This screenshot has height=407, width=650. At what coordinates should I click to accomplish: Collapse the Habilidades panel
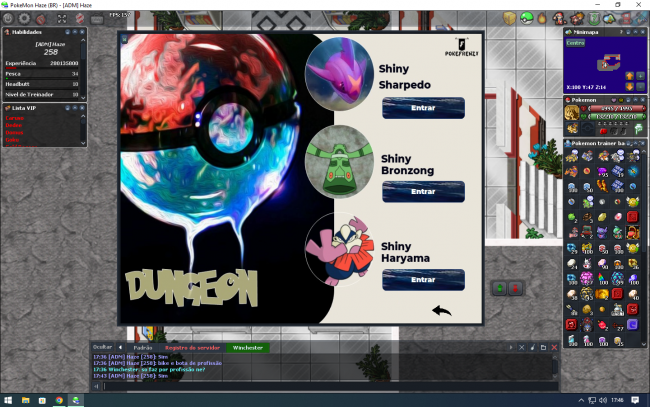(x=75, y=32)
